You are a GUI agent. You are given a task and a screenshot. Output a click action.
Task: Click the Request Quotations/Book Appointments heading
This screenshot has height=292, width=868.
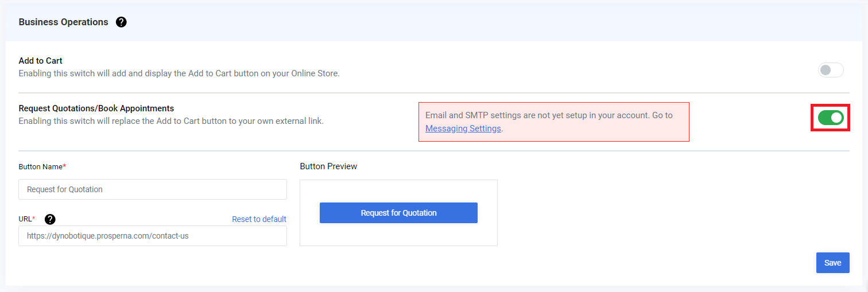pos(96,108)
